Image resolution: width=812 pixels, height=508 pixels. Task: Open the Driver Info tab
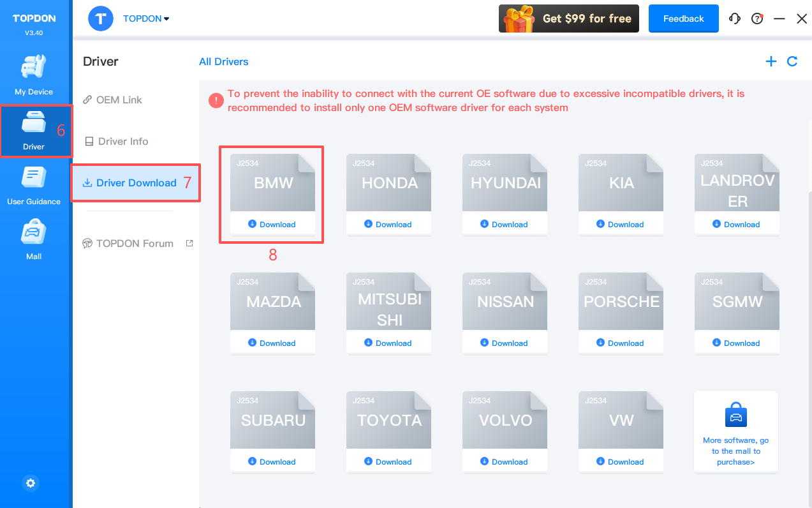click(x=122, y=141)
